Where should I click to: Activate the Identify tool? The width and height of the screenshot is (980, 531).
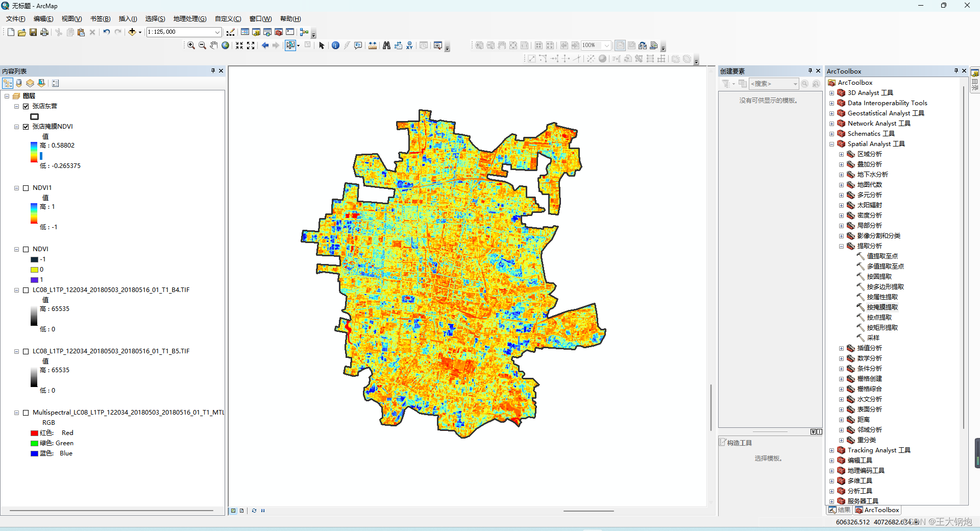(335, 45)
